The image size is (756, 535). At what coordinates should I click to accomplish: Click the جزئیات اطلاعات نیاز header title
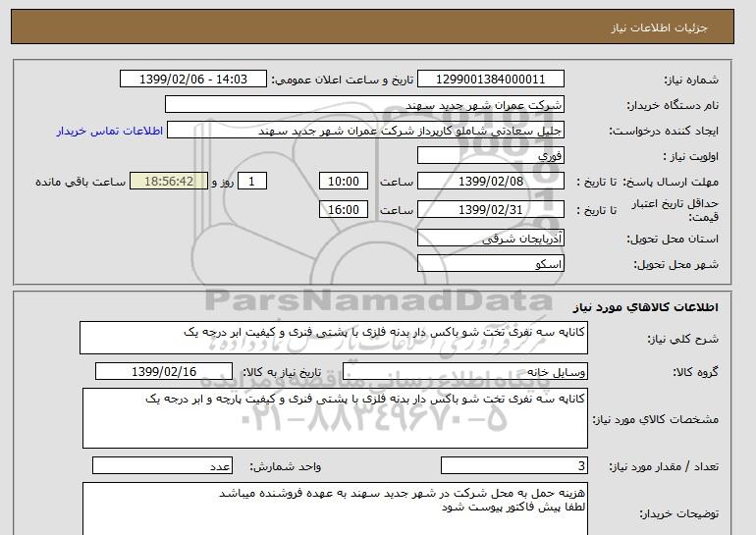pyautogui.click(x=659, y=27)
